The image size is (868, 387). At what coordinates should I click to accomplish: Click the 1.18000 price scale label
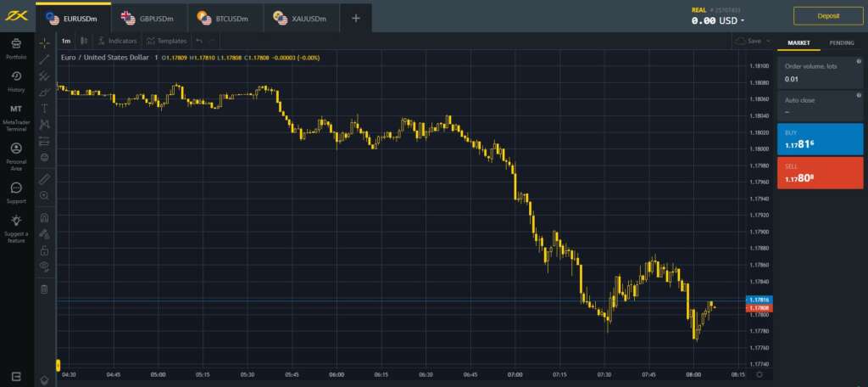coord(759,149)
